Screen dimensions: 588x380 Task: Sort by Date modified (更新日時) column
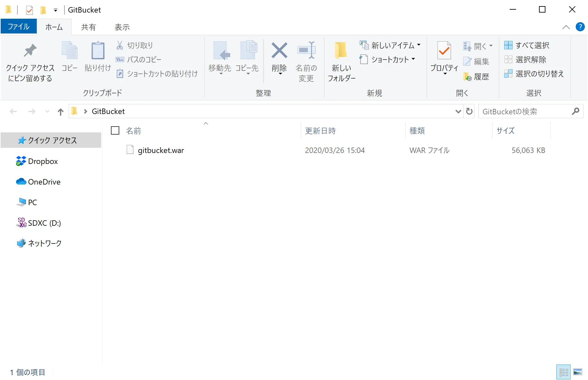click(x=320, y=131)
